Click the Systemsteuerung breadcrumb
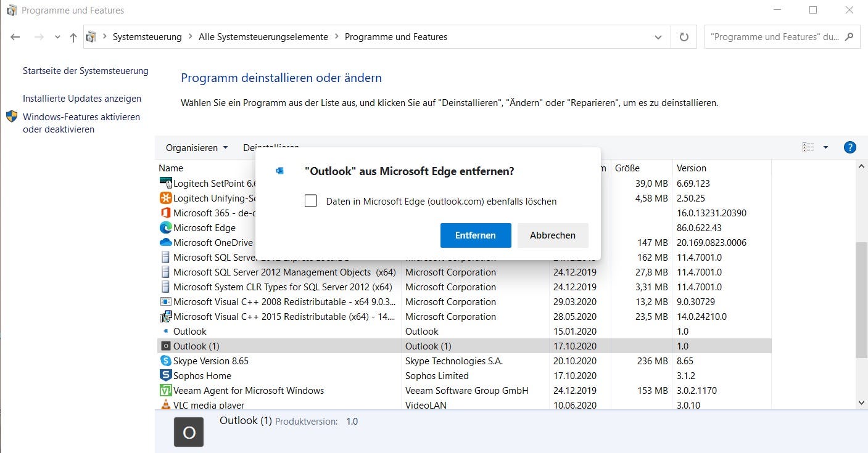This screenshot has height=453, width=868. coord(147,37)
